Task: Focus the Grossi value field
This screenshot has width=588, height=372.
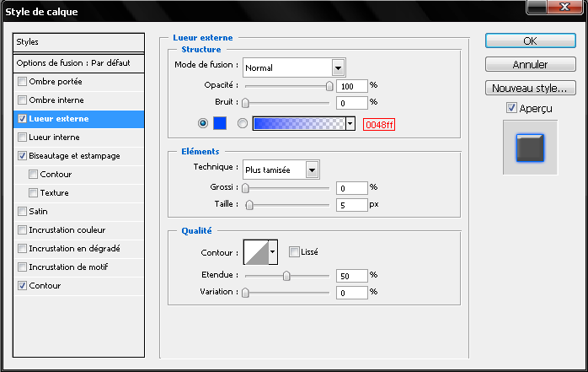Action: [352, 188]
